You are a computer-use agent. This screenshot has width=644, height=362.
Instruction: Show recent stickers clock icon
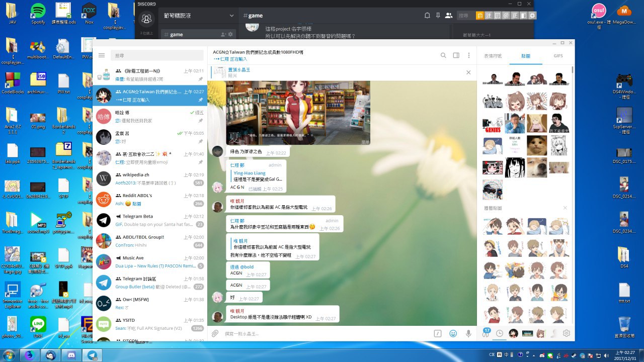click(500, 333)
